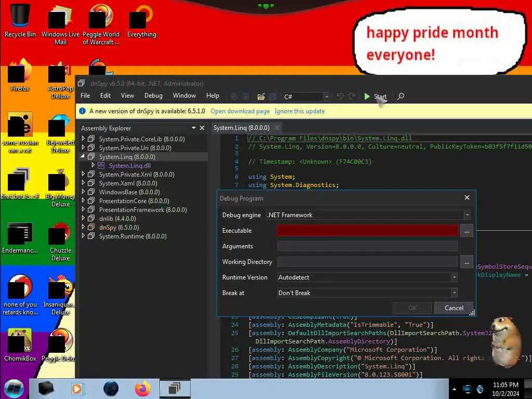Viewport: 532px width, 399px height.
Task: Click the Redo toolbar icon in dnSpy
Action: pos(352,96)
